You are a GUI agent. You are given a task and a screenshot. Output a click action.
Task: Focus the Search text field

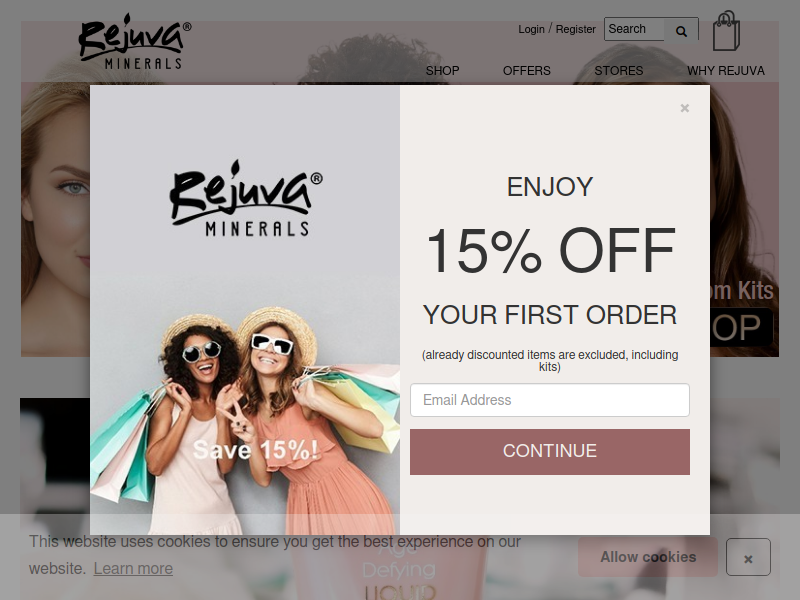pyautogui.click(x=634, y=29)
